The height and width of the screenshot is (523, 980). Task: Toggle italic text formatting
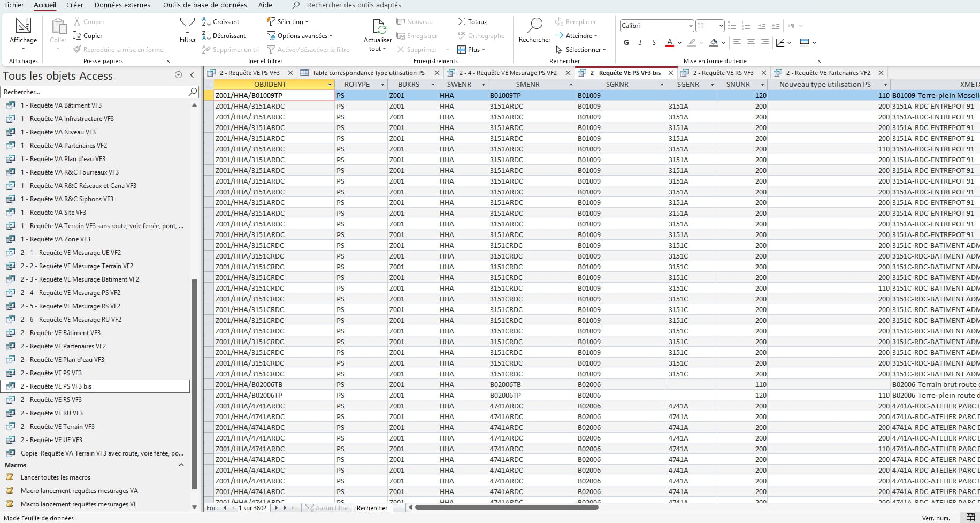640,43
